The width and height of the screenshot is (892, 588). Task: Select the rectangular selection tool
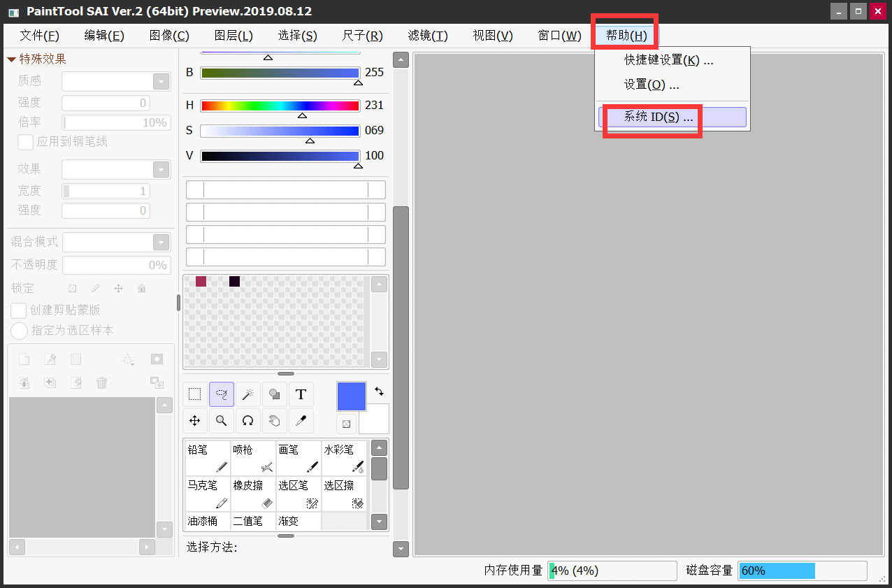click(195, 394)
